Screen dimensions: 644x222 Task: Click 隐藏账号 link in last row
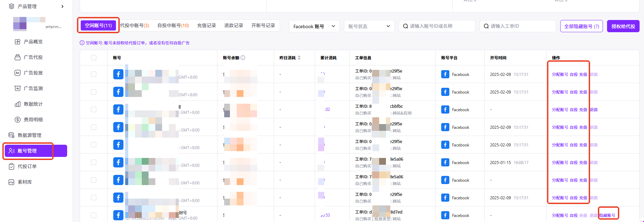tap(607, 215)
